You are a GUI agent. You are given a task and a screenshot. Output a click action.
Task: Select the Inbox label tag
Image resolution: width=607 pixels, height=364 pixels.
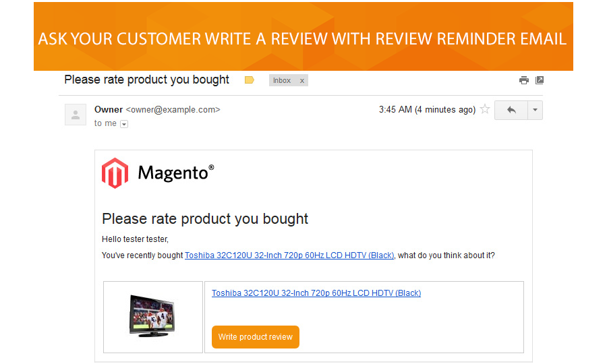(x=282, y=81)
